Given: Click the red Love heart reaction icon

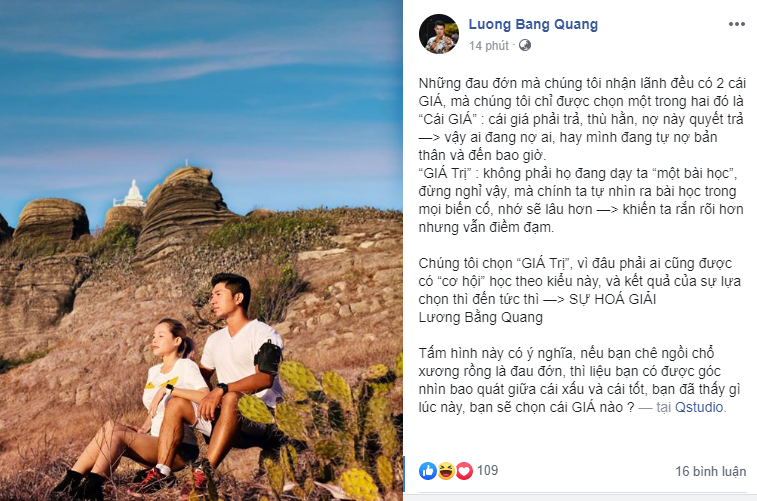Looking at the screenshot, I should coord(464,470).
